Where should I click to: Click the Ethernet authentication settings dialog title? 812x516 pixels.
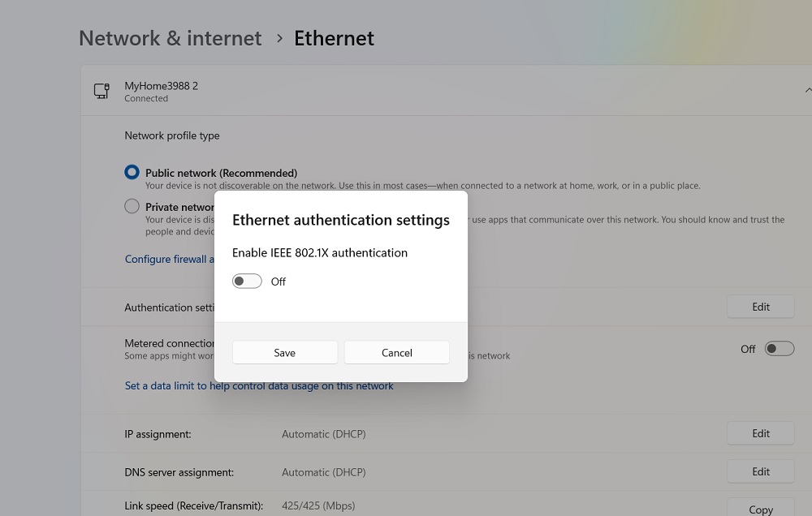(x=341, y=220)
